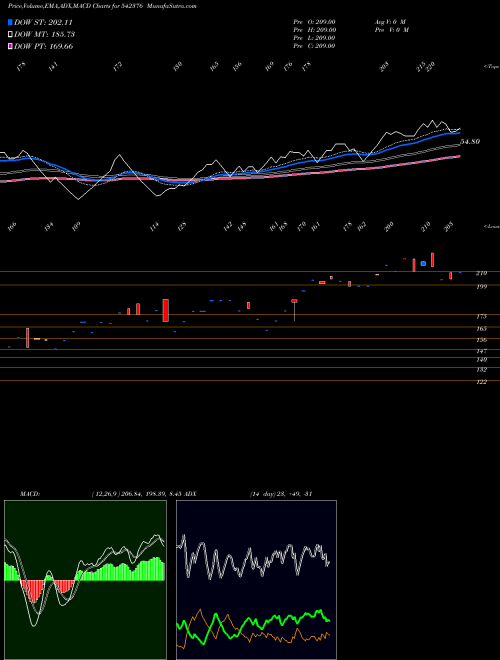Click the 114 low marker label
Viewport: 500px width, 660px height.
click(154, 226)
